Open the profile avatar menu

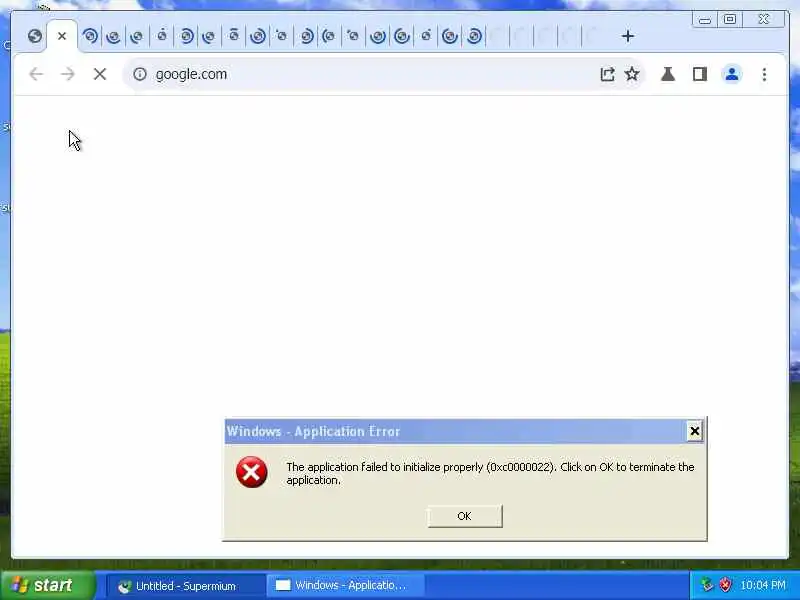click(732, 74)
